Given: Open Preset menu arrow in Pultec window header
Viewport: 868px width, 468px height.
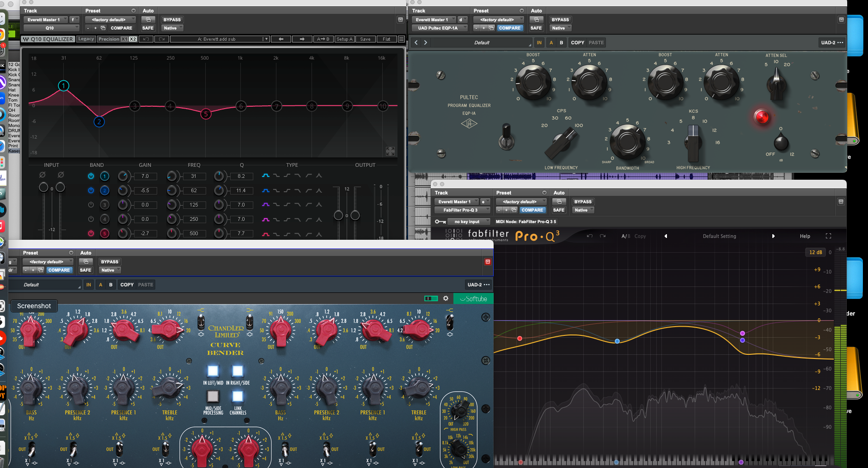Looking at the screenshot, I should 522,11.
